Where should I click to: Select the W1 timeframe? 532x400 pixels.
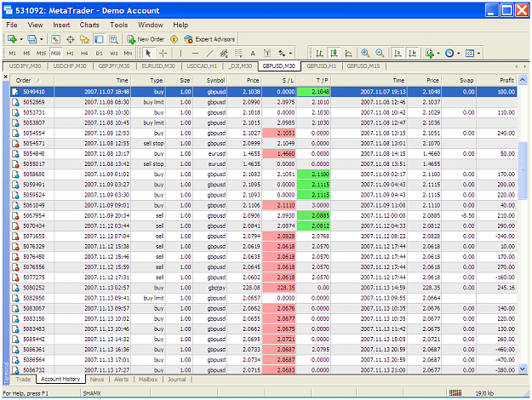click(x=114, y=54)
